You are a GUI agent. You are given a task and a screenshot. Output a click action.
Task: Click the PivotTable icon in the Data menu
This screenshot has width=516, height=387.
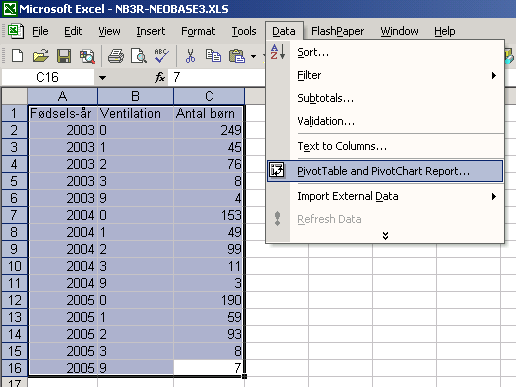pyautogui.click(x=277, y=170)
